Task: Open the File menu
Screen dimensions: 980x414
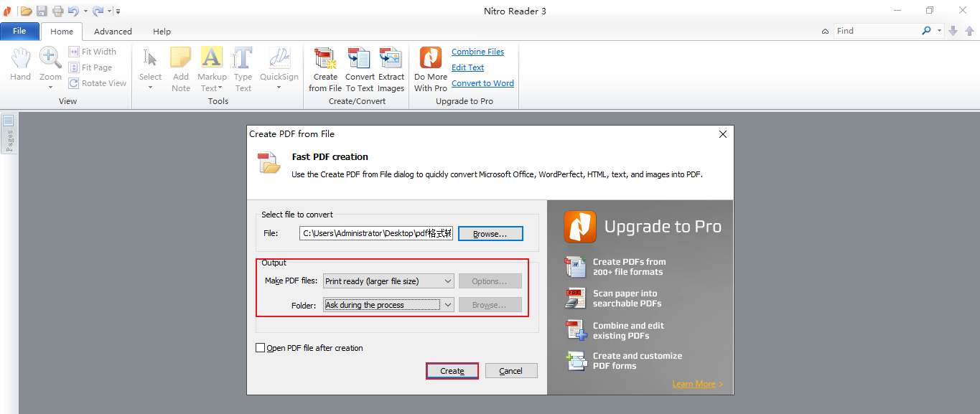Action: pos(19,31)
